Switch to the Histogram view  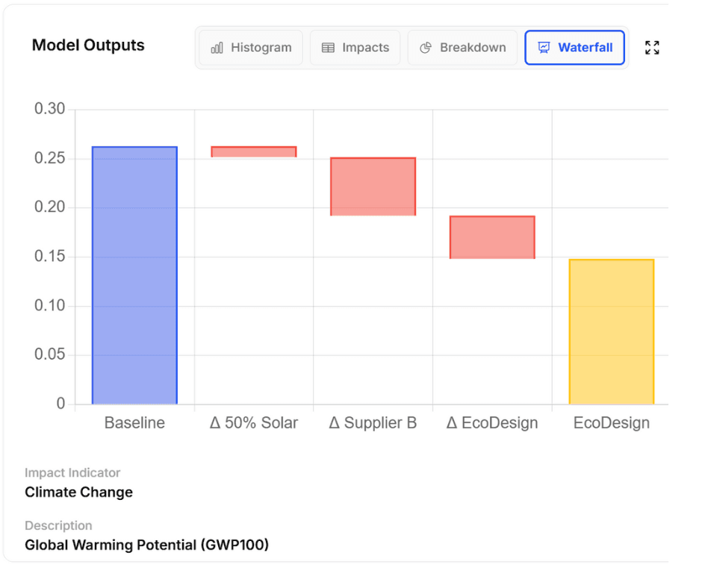click(x=249, y=47)
